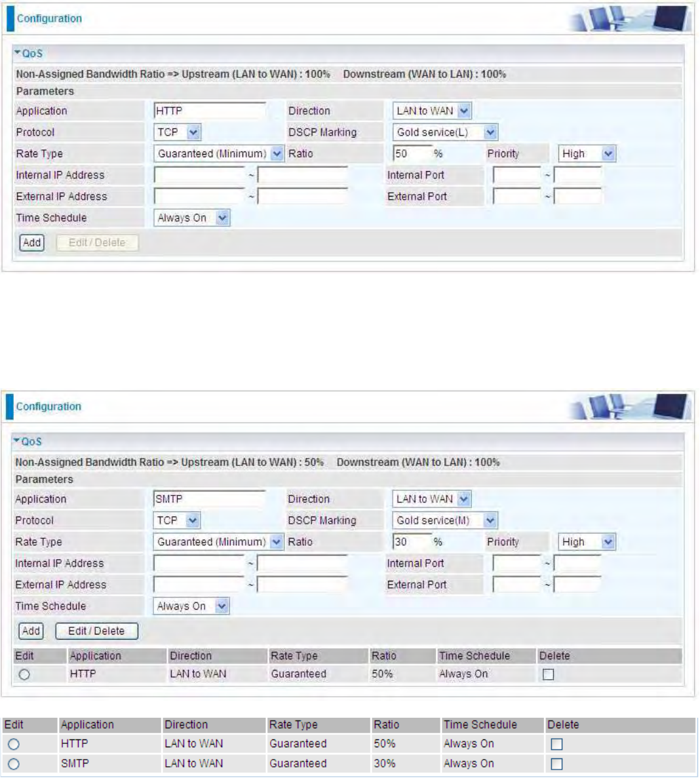Click Internal Port start field in HTTP panel
The image size is (700, 780).
click(x=517, y=175)
